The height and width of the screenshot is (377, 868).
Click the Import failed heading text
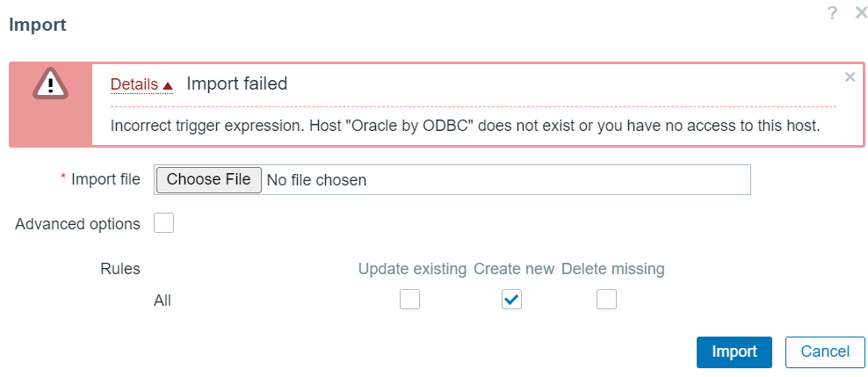237,83
